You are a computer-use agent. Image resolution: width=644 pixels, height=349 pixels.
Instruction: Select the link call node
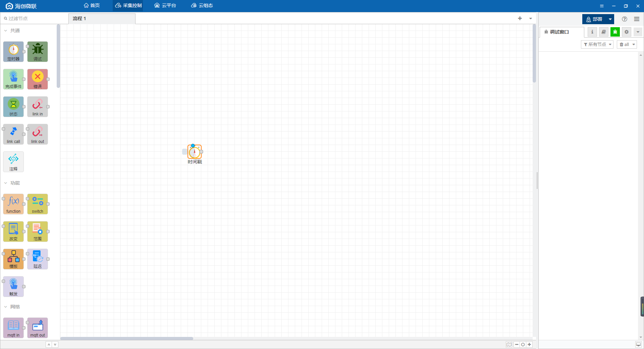(13, 134)
